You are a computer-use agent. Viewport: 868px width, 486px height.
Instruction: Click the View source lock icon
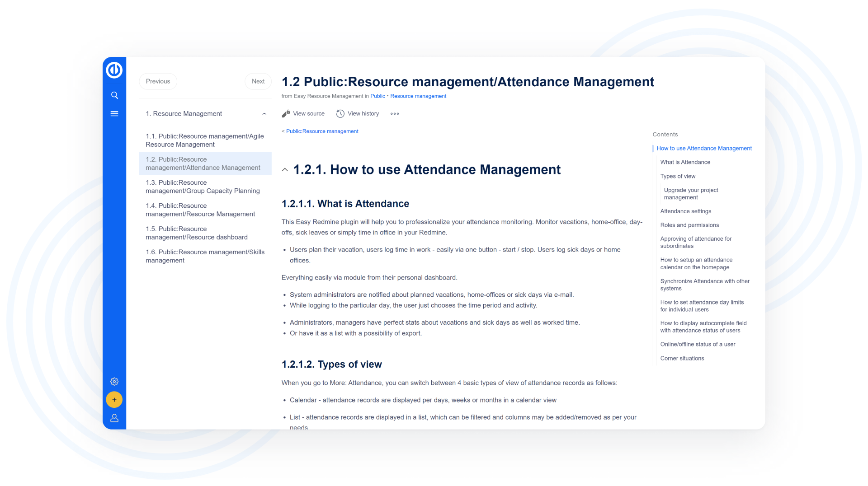[286, 114]
